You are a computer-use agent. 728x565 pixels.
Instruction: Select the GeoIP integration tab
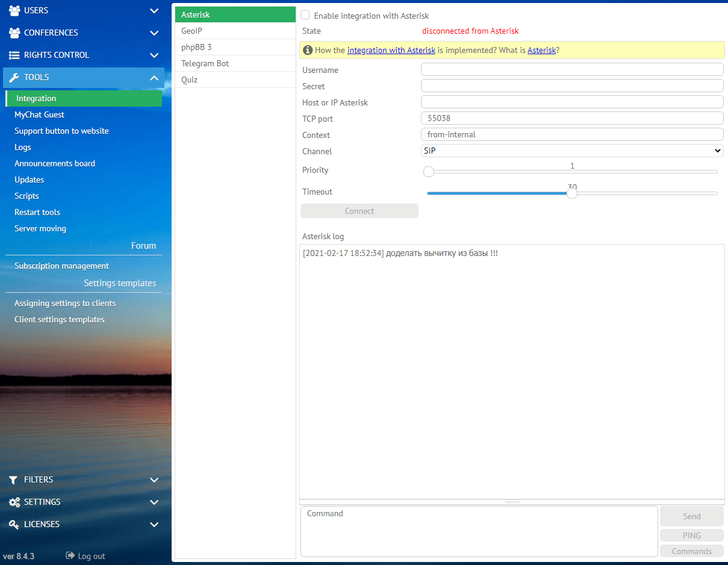tap(191, 31)
